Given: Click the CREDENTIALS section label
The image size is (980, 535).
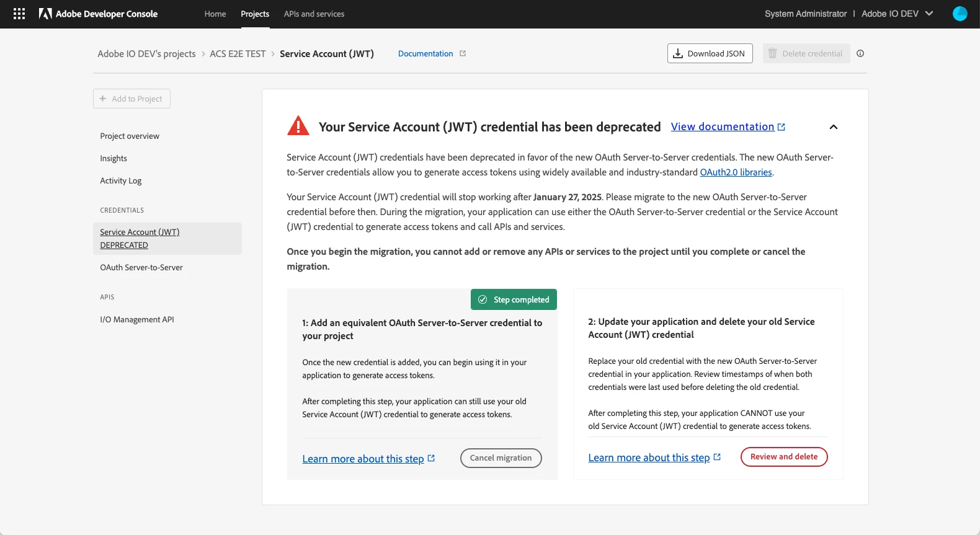Looking at the screenshot, I should (x=122, y=210).
